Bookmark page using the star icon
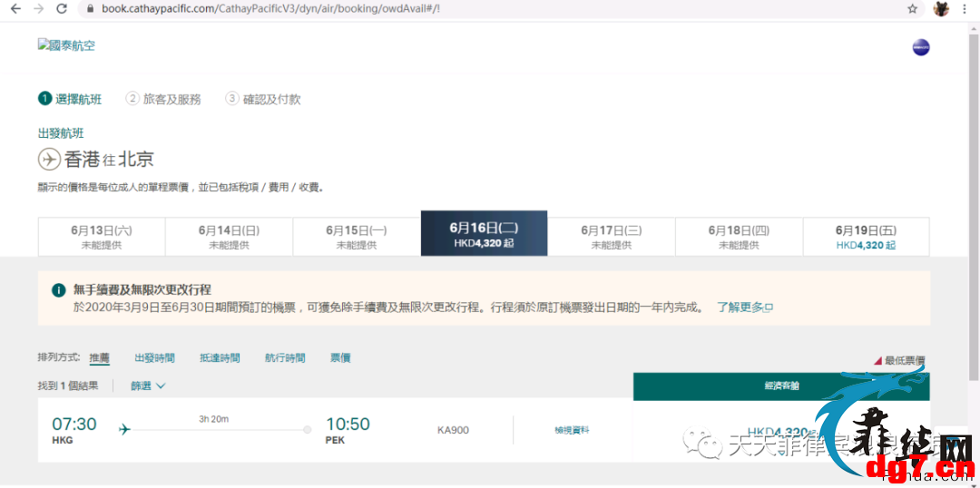Screen dimensions: 980x488 (913, 9)
